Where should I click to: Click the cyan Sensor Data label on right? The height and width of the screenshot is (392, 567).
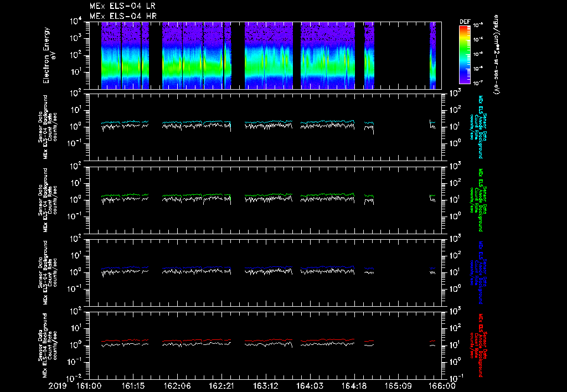click(x=485, y=127)
